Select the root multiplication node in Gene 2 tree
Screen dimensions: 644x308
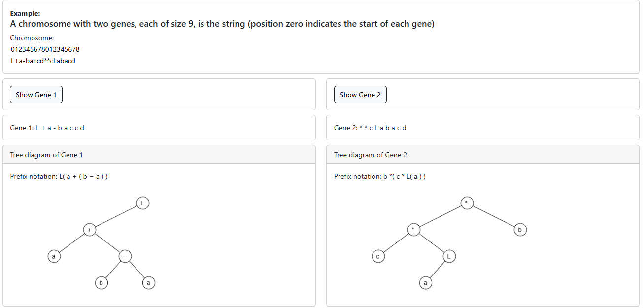467,203
